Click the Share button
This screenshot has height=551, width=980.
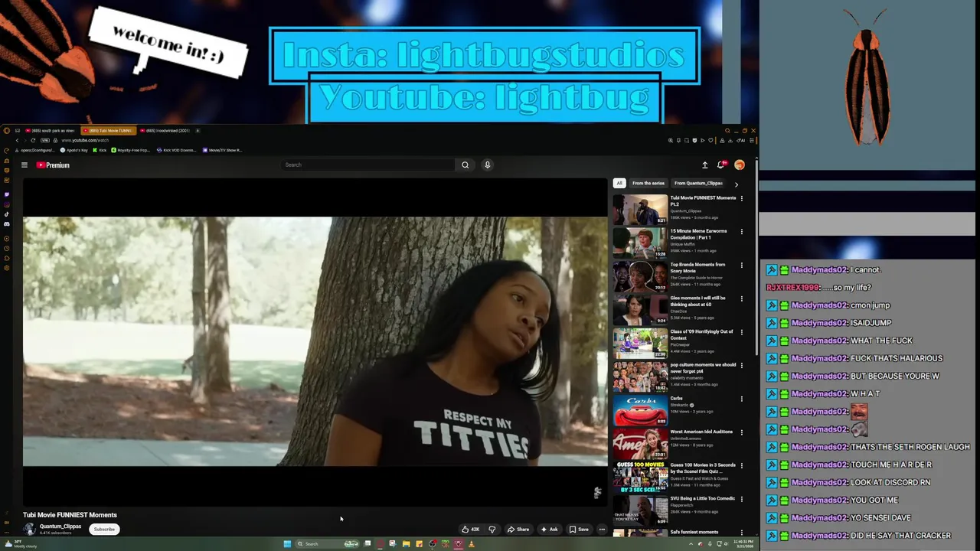point(518,529)
